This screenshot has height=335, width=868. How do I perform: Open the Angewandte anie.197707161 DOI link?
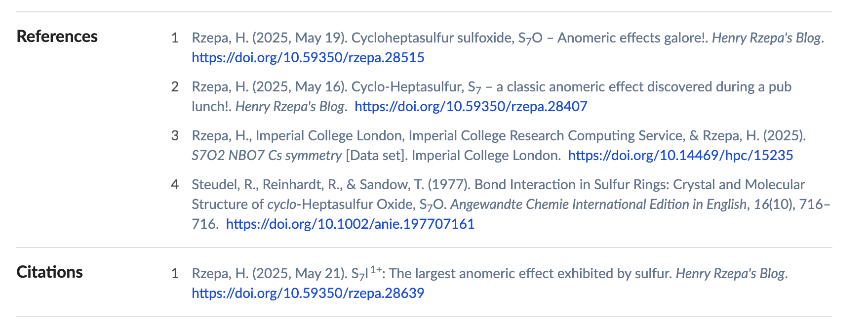click(350, 224)
